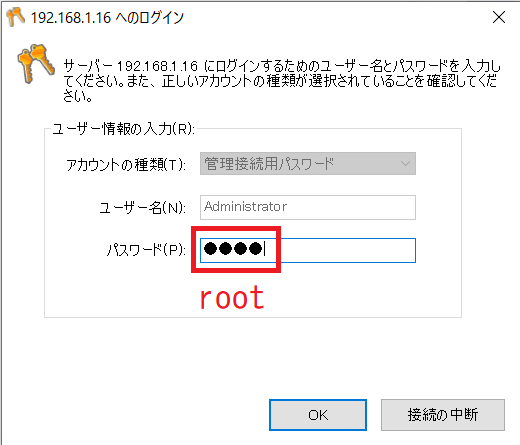The height and width of the screenshot is (445, 520).
Task: Click the large orange keys icon
Action: (36, 63)
